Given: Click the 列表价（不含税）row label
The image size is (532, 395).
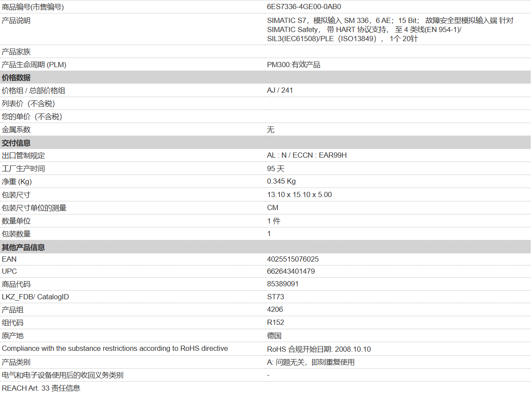Looking at the screenshot, I should click(x=28, y=104).
